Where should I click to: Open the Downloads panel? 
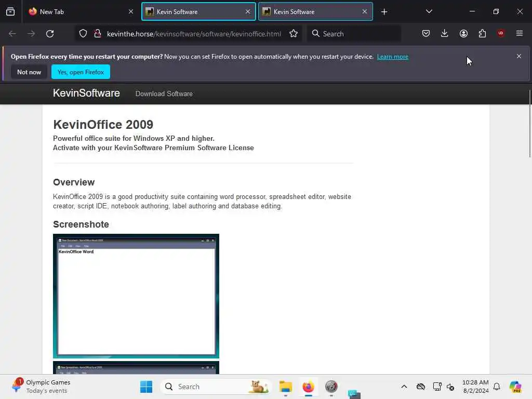click(445, 33)
